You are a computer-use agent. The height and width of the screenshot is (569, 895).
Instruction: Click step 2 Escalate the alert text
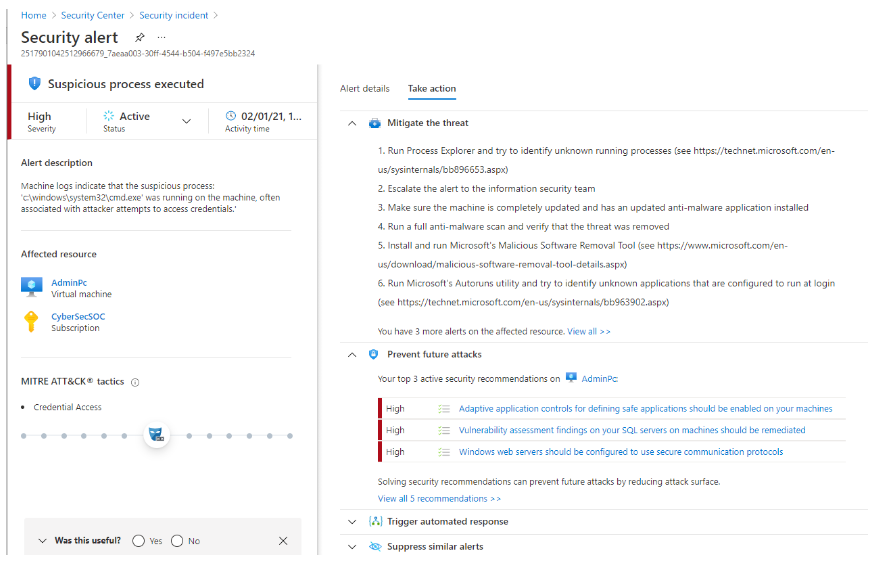(x=486, y=189)
